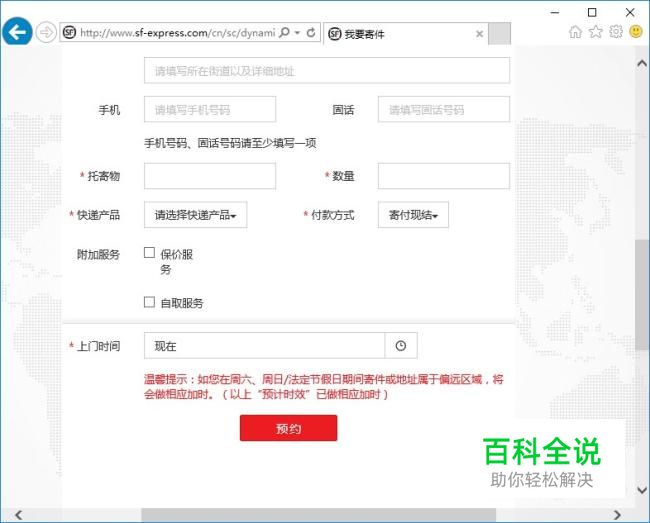This screenshot has height=523, width=650.
Task: Click the SF site icon in address bar
Action: coord(70,32)
